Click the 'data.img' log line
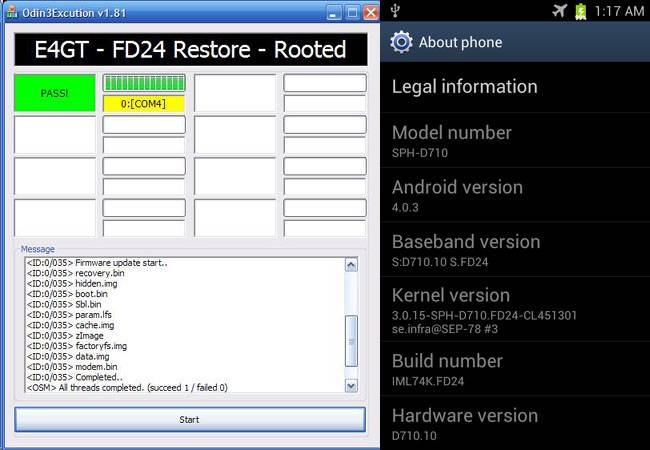 pos(68,356)
